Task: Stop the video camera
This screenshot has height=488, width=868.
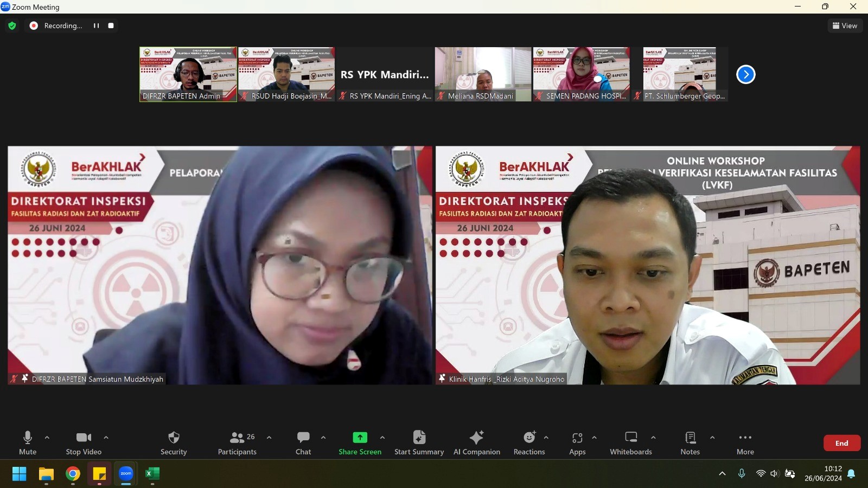Action: coord(84,443)
